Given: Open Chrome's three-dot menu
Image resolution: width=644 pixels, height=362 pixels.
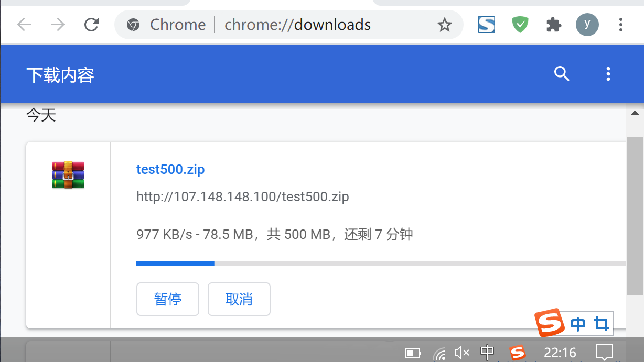Looking at the screenshot, I should [x=621, y=25].
